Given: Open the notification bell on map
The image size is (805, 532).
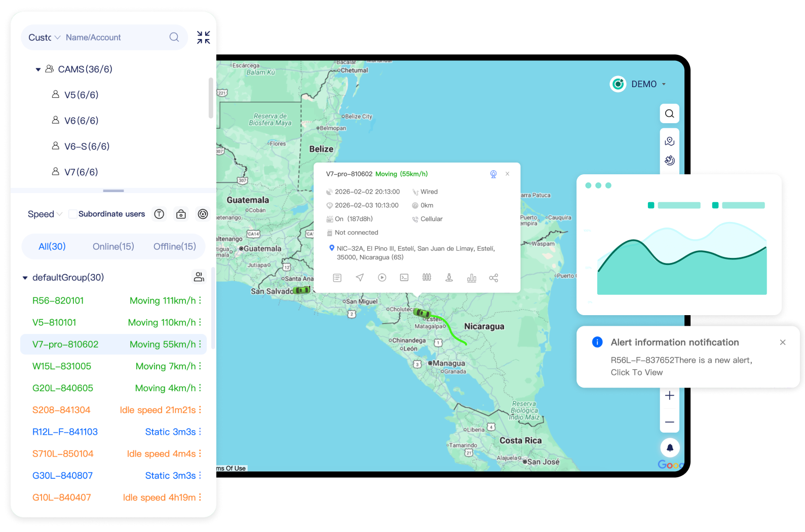Looking at the screenshot, I should (x=670, y=447).
